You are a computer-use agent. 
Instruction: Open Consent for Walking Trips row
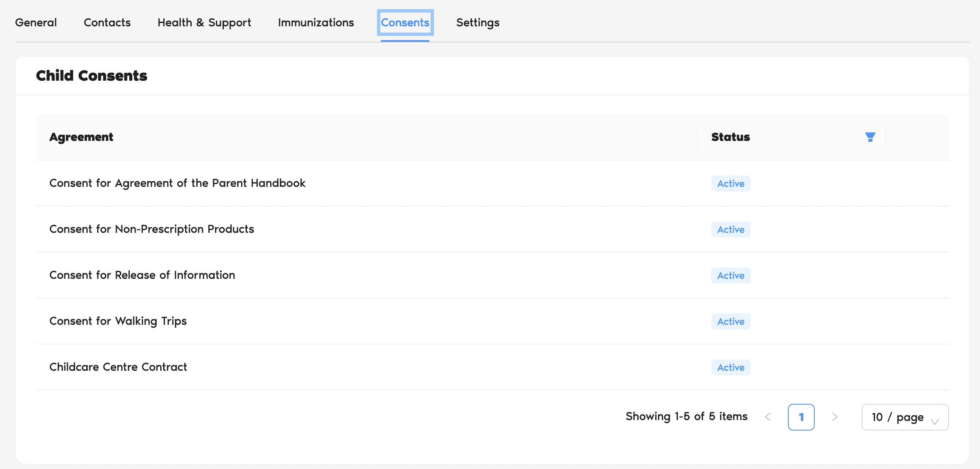118,321
